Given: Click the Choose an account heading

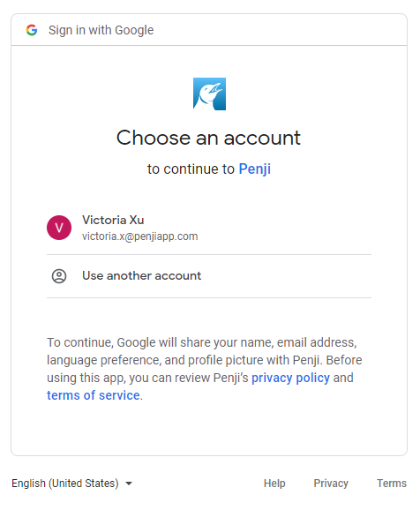Looking at the screenshot, I should [208, 138].
